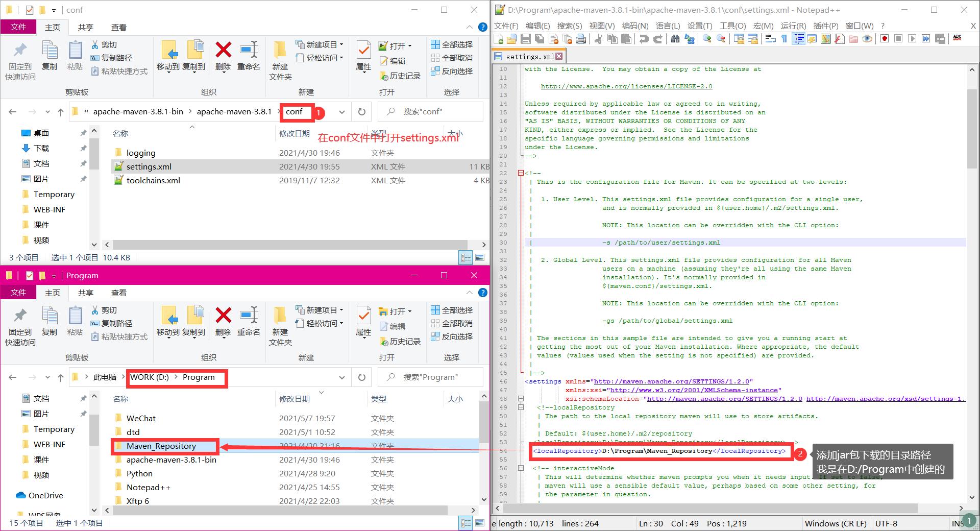The height and width of the screenshot is (531, 980).
Task: Open the 搜索(S) menu in Notepad++
Action: tap(570, 26)
